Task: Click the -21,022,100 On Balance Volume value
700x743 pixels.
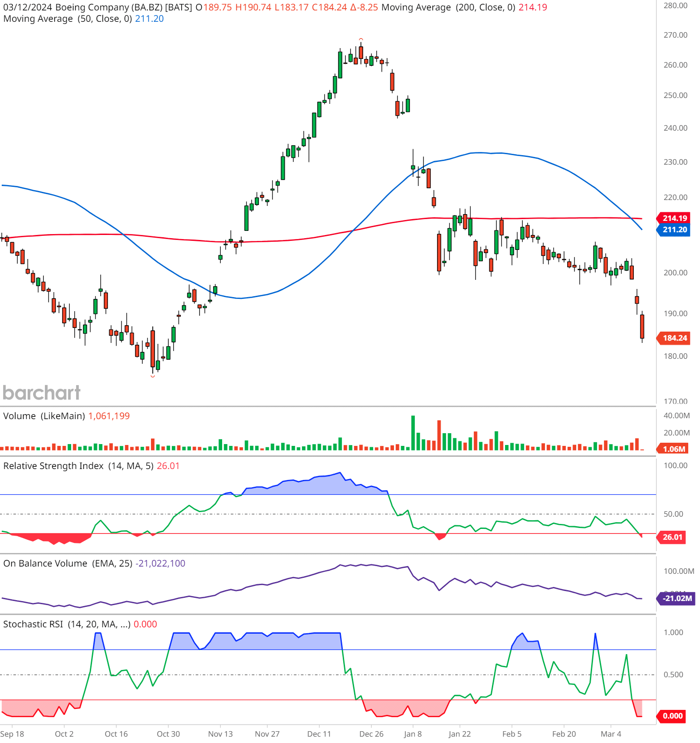Action: click(160, 563)
